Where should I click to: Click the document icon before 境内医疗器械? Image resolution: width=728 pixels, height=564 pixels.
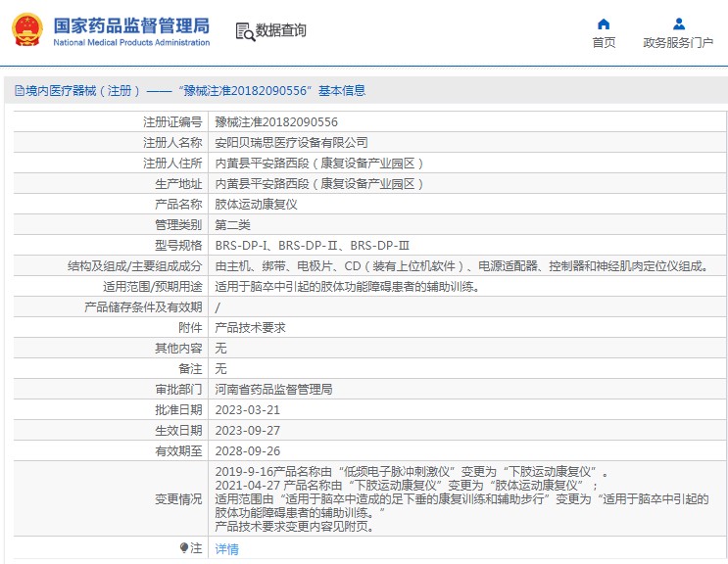(x=20, y=90)
